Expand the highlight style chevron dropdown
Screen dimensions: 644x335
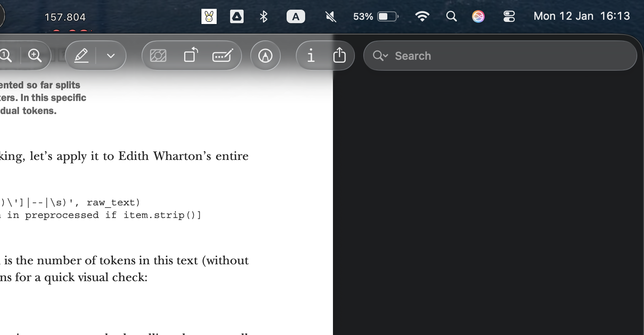click(x=111, y=56)
